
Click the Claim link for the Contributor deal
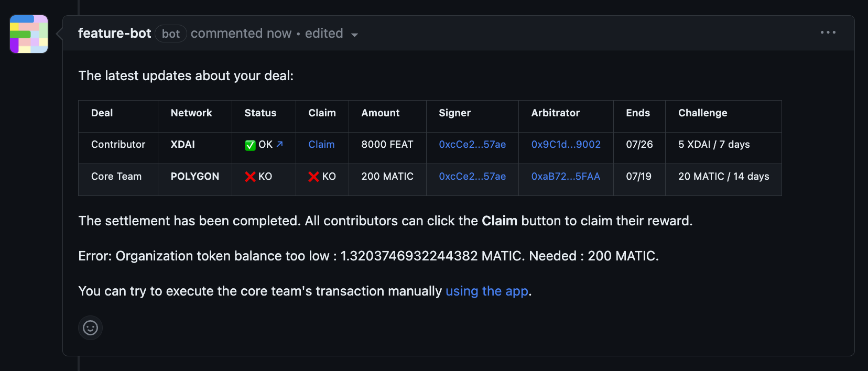point(321,145)
